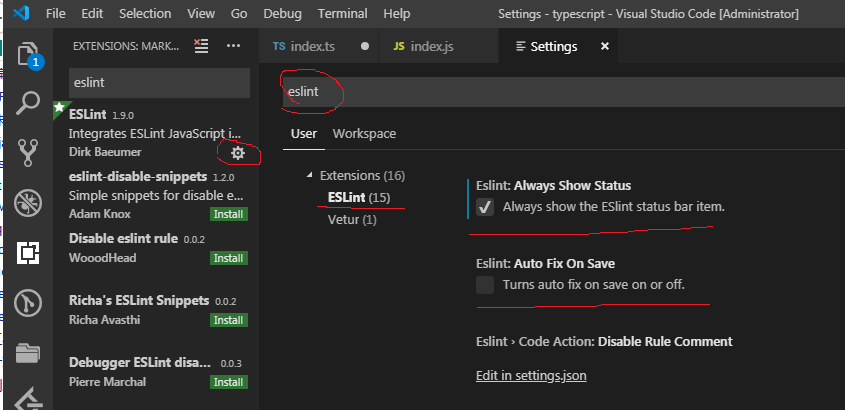Open the Source Control view icon
The image size is (845, 410).
pyautogui.click(x=29, y=151)
